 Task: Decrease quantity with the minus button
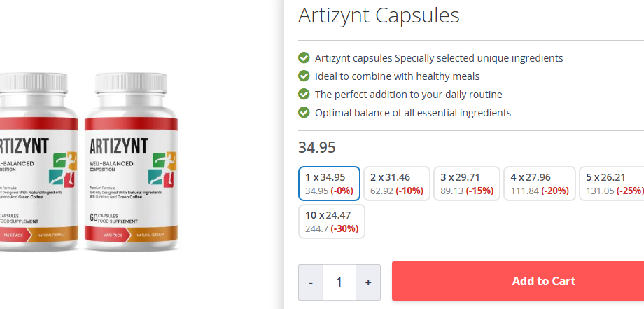(311, 282)
